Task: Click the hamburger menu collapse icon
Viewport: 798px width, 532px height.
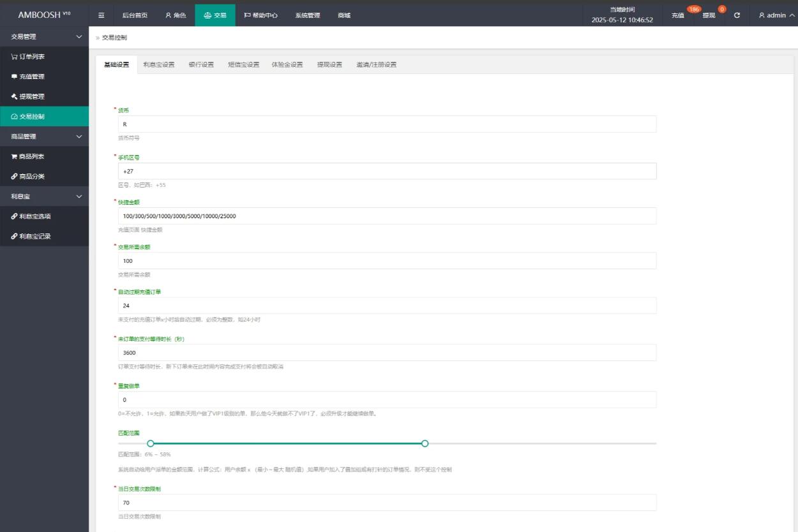Action: point(102,15)
